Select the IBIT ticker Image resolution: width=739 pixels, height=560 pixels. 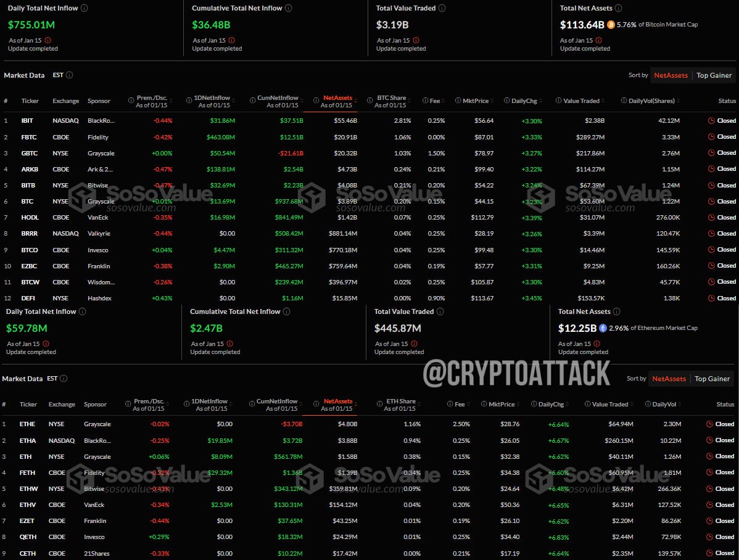click(x=27, y=121)
